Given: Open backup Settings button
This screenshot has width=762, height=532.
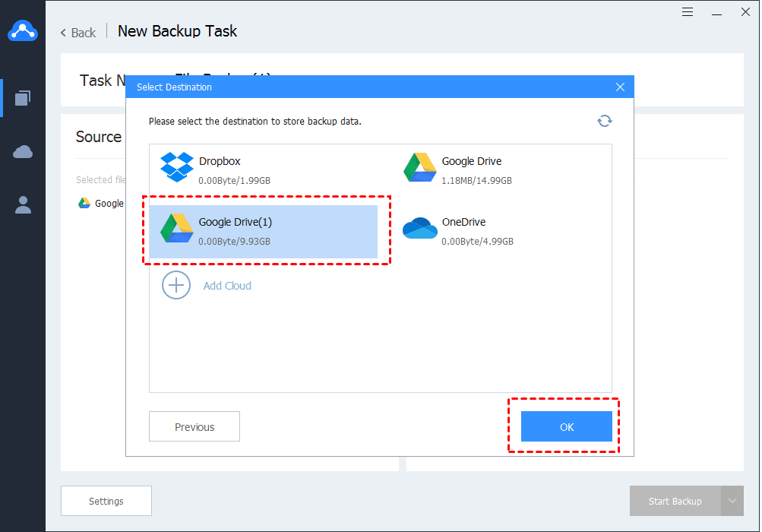Looking at the screenshot, I should [106, 501].
